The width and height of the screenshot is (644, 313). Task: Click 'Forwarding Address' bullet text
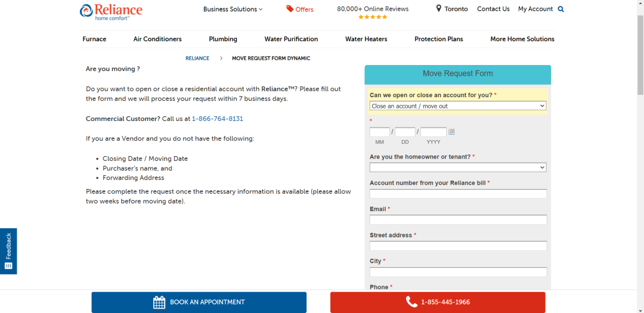coord(134,178)
